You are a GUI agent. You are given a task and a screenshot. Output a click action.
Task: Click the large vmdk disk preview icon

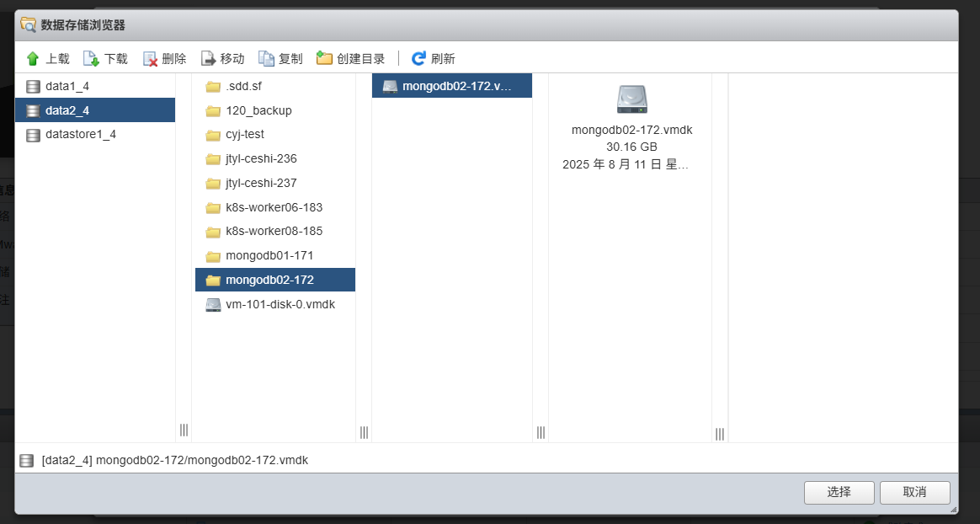point(631,99)
